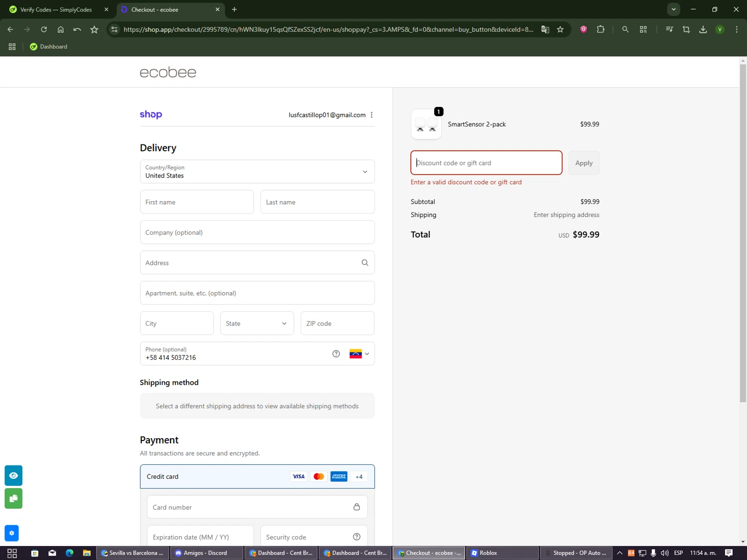Open the tab search chevron in title bar
747x560 pixels.
tap(673, 9)
